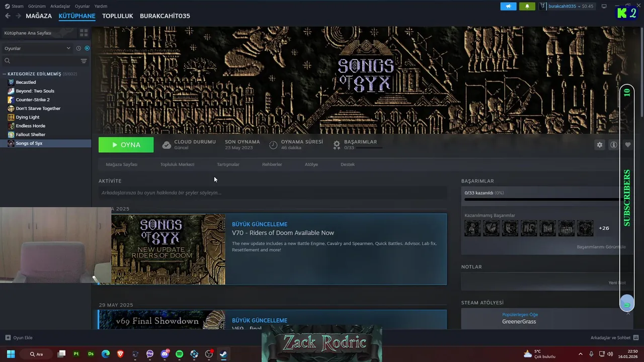The width and height of the screenshot is (644, 362).
Task: Open Friends and Chat icon
Action: point(636,337)
